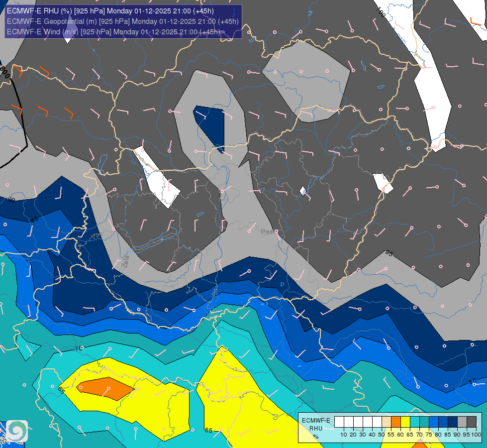Pick the dark gray 95–100% legend swatch
This screenshot has width=487, height=448.
[472, 422]
